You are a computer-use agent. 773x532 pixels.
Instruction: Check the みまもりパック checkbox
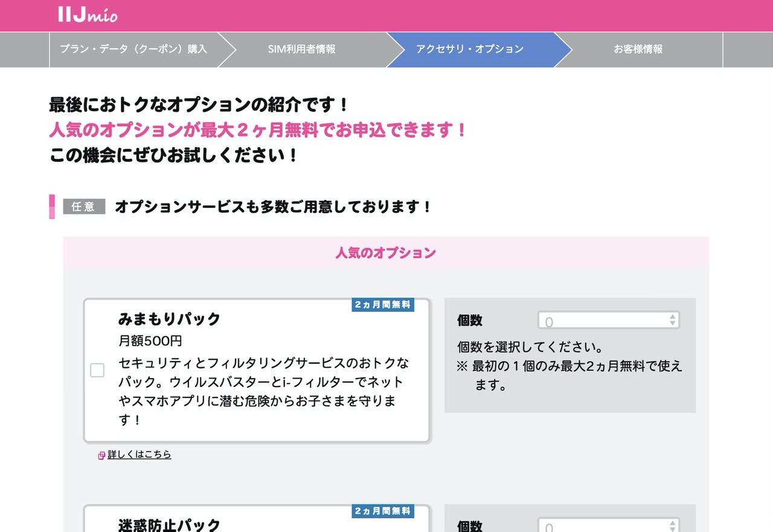[x=97, y=370]
